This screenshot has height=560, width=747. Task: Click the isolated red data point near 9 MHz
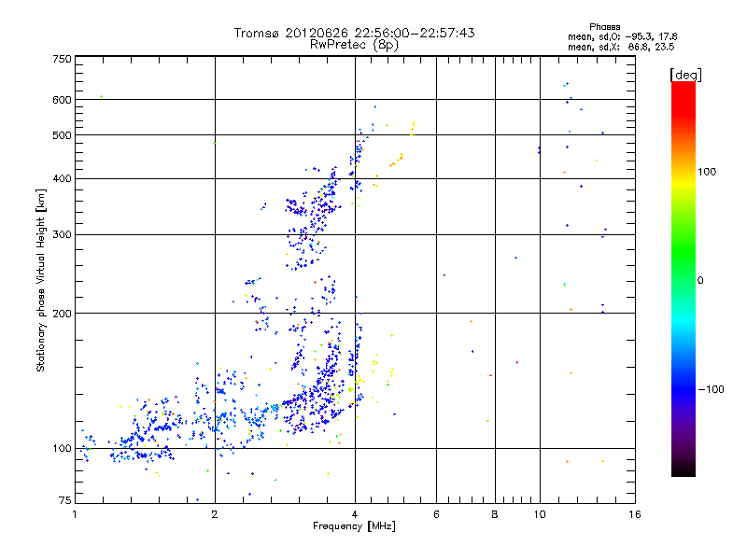tap(517, 362)
